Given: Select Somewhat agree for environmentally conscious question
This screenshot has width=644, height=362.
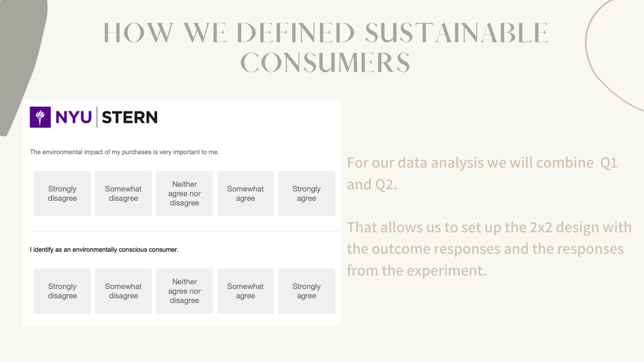Looking at the screenshot, I should coord(246,291).
